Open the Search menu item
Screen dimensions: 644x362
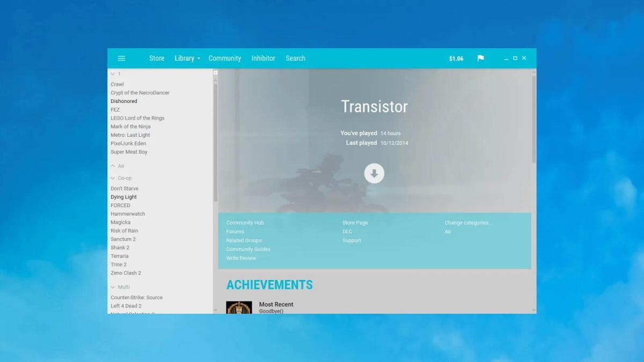295,58
